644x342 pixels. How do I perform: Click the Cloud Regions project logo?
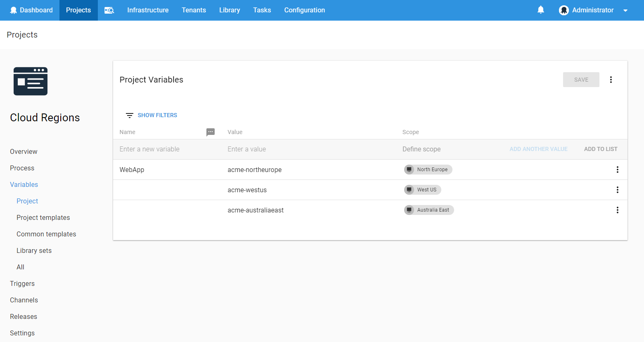pyautogui.click(x=31, y=81)
